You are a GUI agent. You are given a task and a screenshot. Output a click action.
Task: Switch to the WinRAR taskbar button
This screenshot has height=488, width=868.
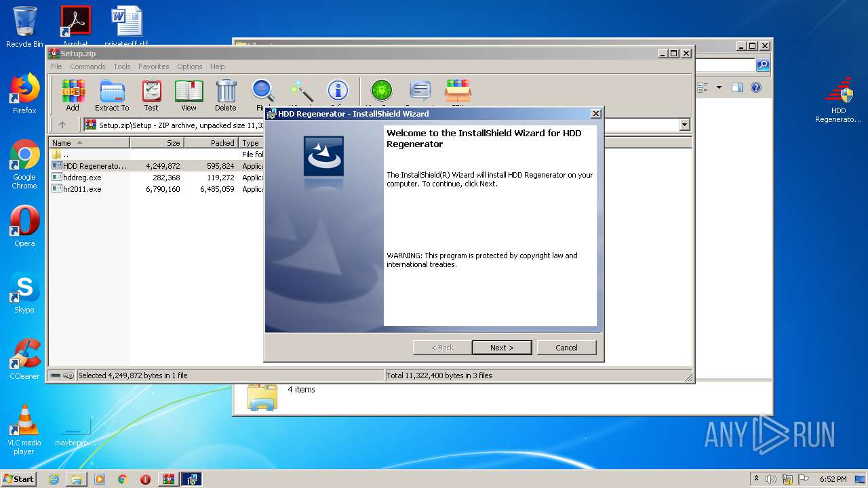(169, 479)
